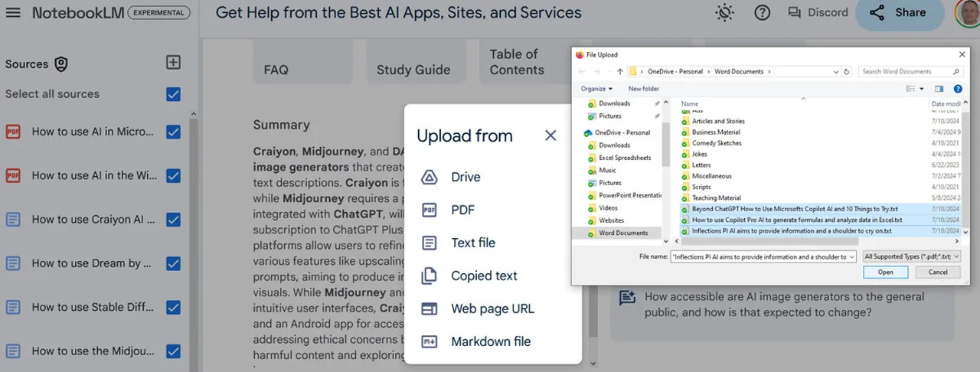Click the Cancel button
This screenshot has height=372, width=980.
(938, 272)
